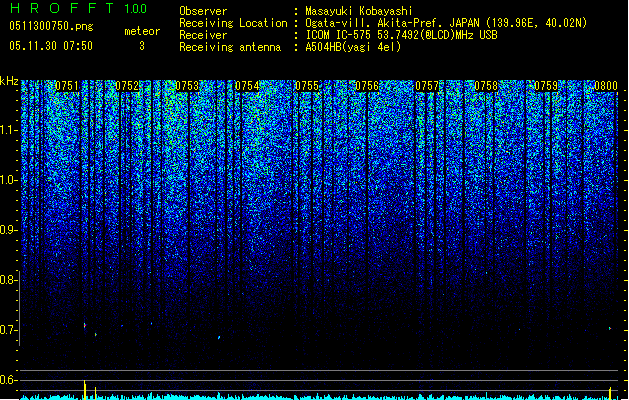Click the 'Observer' field label

(203, 11)
